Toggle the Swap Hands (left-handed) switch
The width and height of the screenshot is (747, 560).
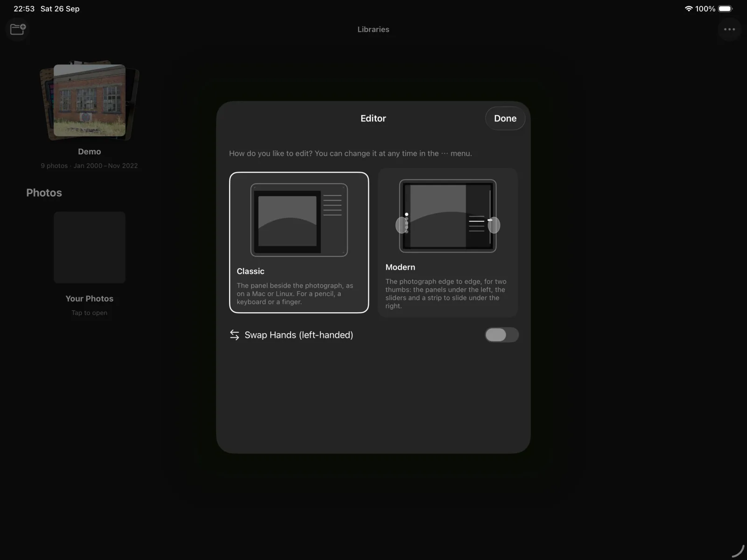click(x=501, y=335)
